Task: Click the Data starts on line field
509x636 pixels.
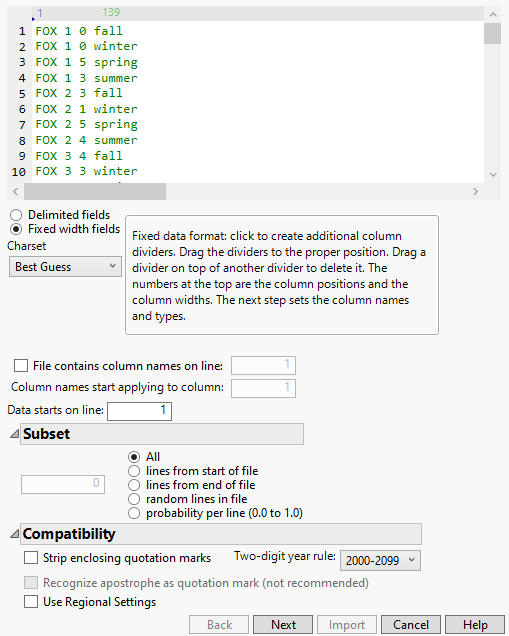Action: pos(140,411)
